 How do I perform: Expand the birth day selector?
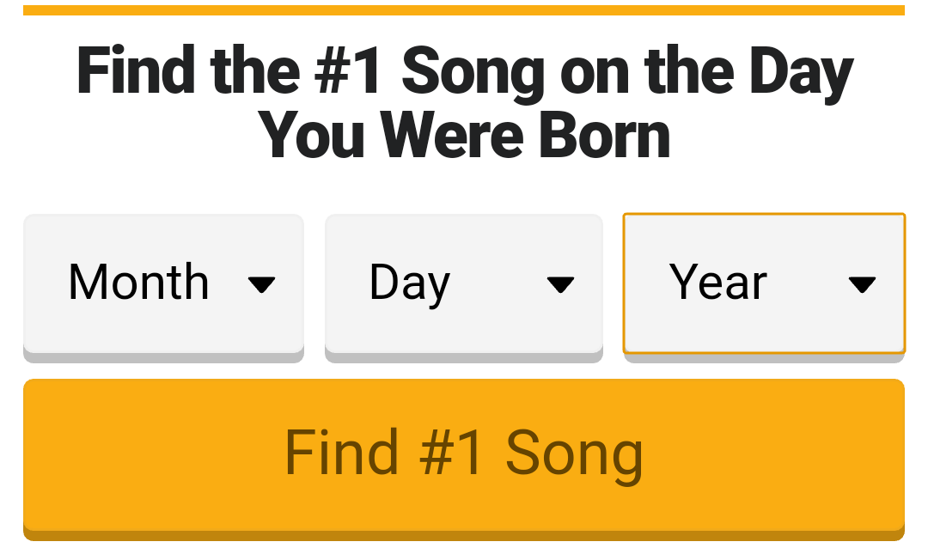(463, 283)
